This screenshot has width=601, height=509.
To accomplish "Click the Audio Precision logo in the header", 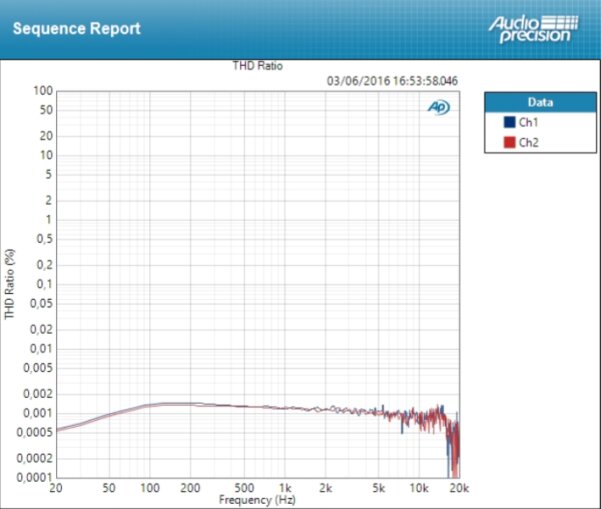I will click(x=534, y=29).
